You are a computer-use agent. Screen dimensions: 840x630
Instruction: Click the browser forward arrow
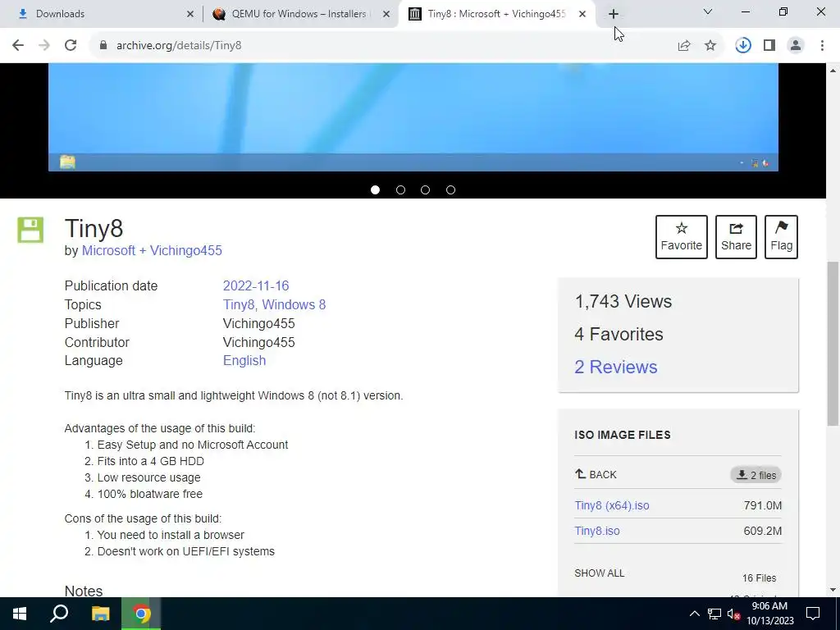(44, 46)
